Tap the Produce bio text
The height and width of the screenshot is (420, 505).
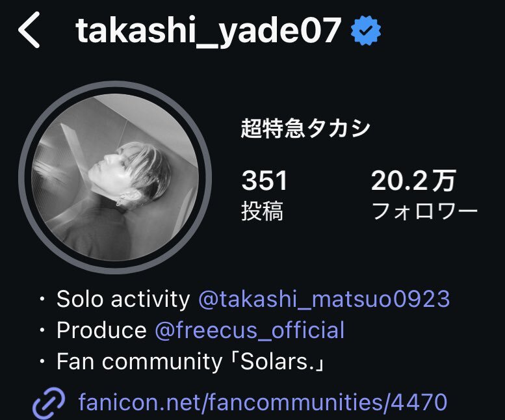coord(102,330)
